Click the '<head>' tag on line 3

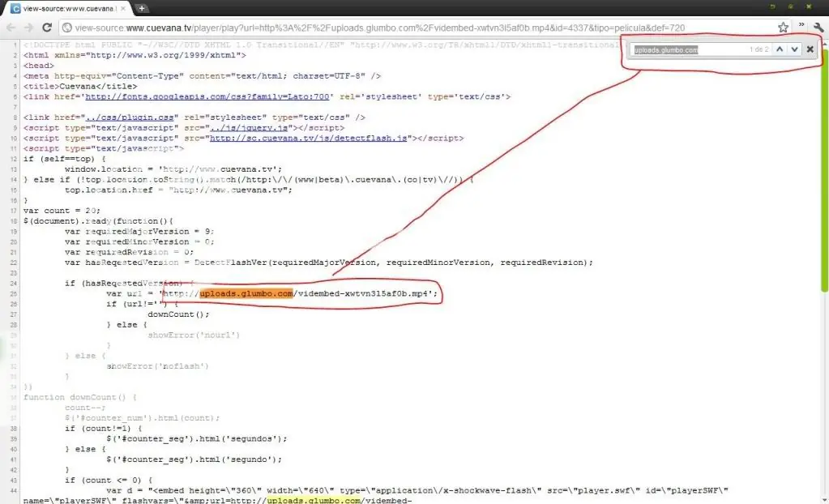pos(39,66)
